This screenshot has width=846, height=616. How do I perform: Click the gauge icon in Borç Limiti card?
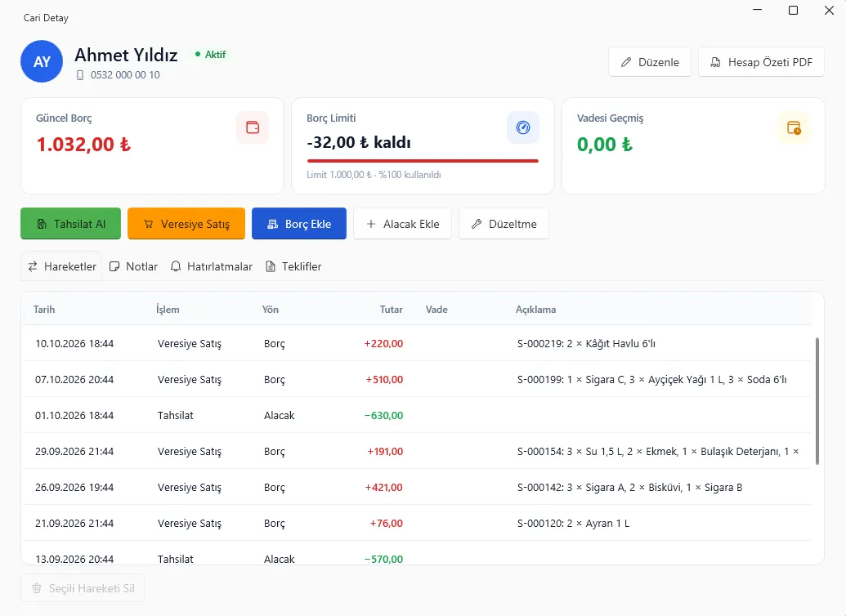coord(523,127)
